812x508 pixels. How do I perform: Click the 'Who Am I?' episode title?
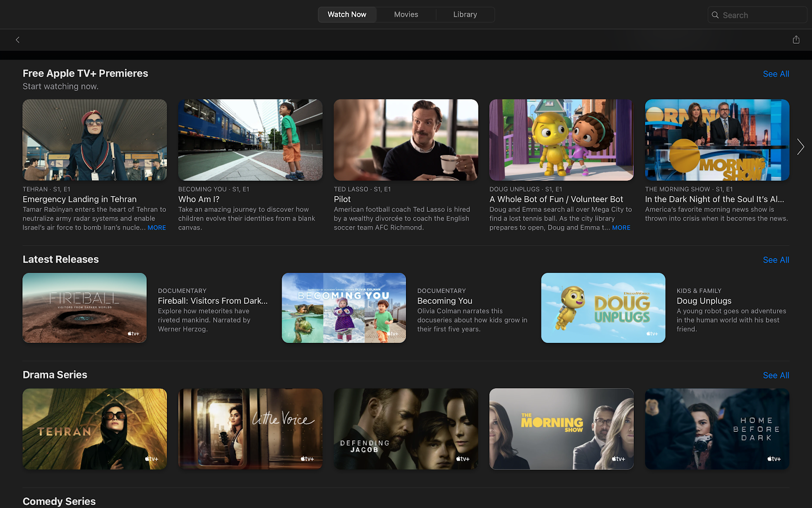pyautogui.click(x=199, y=199)
